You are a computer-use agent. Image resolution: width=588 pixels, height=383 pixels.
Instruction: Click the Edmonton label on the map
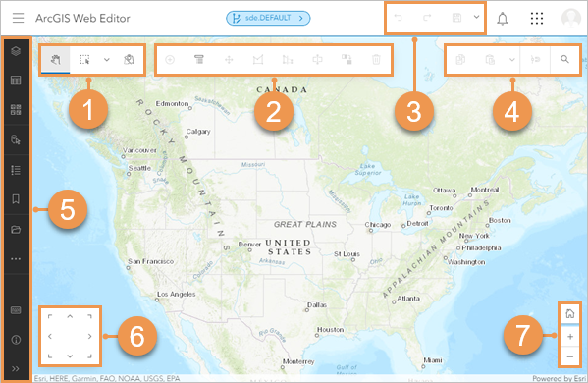(172, 103)
